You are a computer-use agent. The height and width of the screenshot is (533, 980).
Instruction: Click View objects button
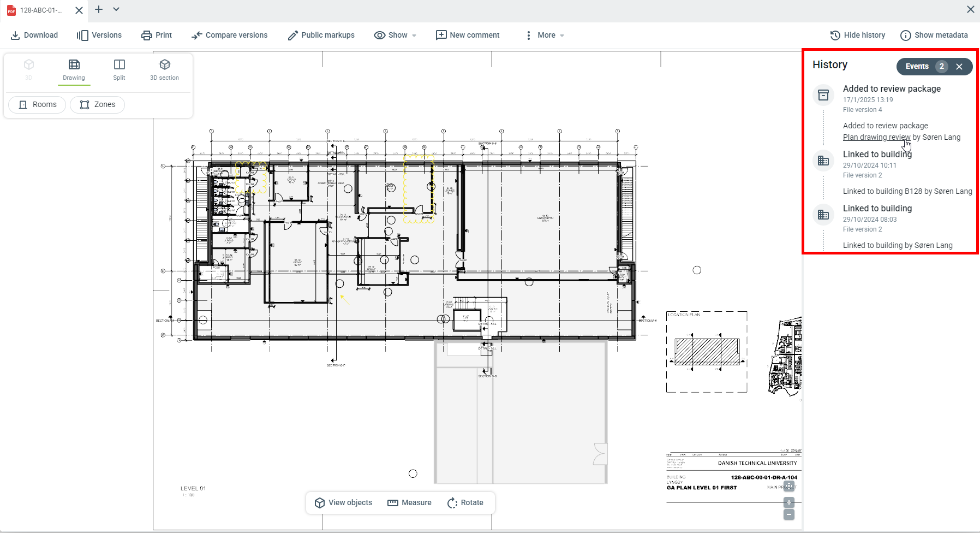pyautogui.click(x=344, y=503)
